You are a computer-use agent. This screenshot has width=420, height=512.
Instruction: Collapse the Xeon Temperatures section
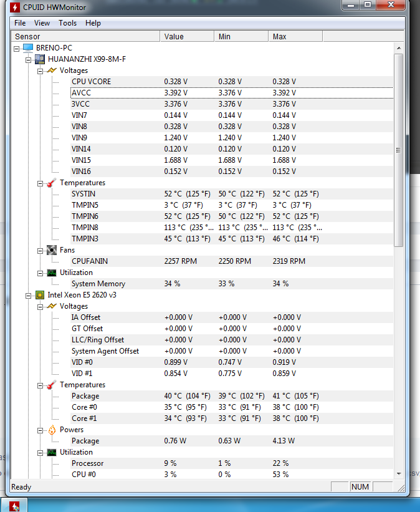40,385
